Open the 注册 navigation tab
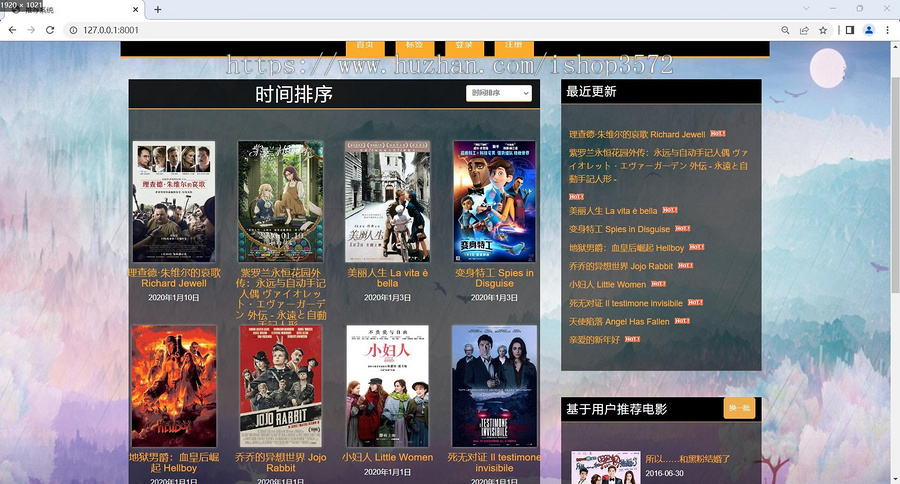 click(x=514, y=47)
